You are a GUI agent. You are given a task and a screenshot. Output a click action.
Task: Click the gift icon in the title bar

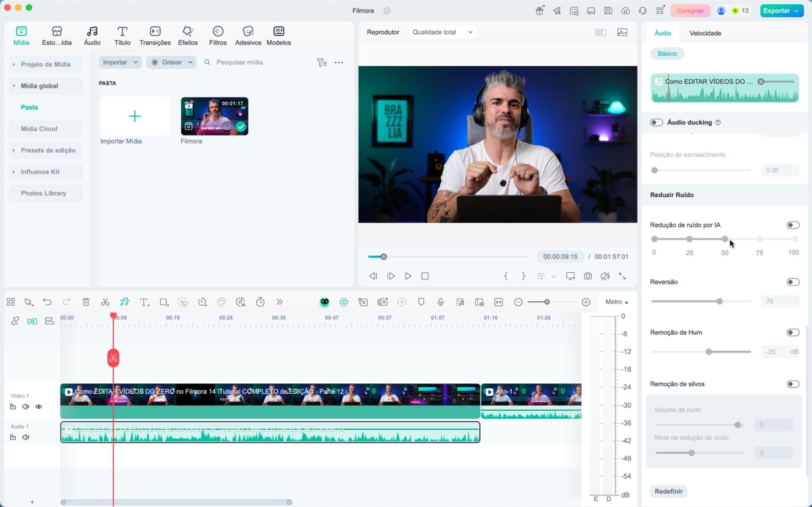pyautogui.click(x=539, y=11)
